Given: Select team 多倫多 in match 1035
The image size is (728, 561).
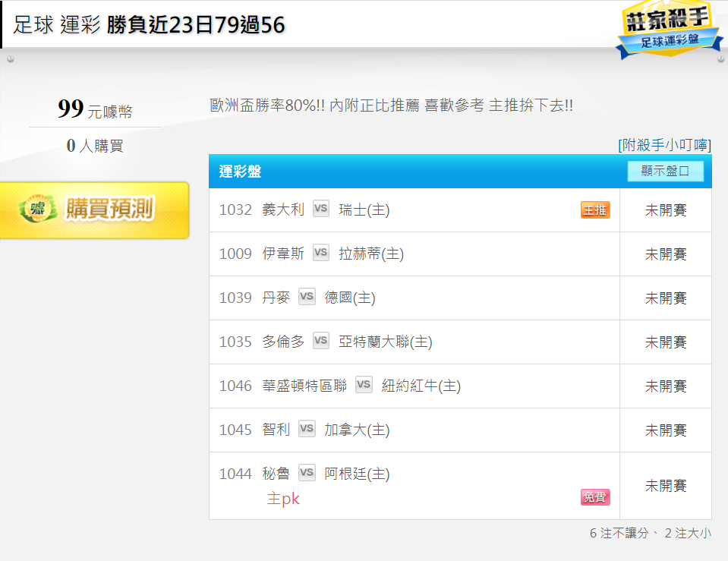Looking at the screenshot, I should click(x=283, y=342).
